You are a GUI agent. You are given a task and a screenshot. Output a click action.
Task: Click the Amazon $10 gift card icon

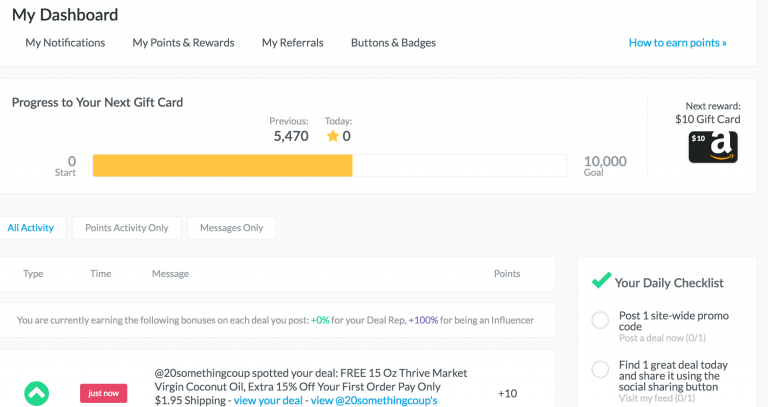click(712, 147)
